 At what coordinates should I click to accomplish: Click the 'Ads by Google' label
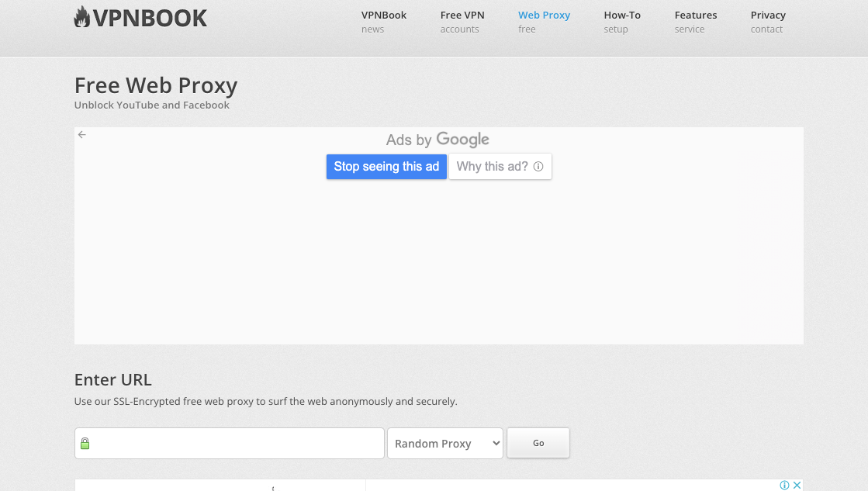click(437, 140)
